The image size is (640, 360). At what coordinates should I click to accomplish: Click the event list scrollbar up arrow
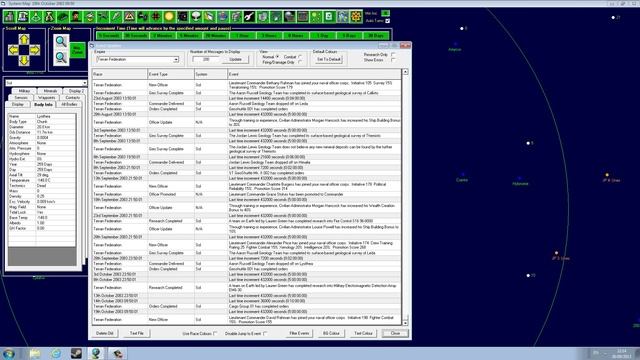click(x=405, y=72)
